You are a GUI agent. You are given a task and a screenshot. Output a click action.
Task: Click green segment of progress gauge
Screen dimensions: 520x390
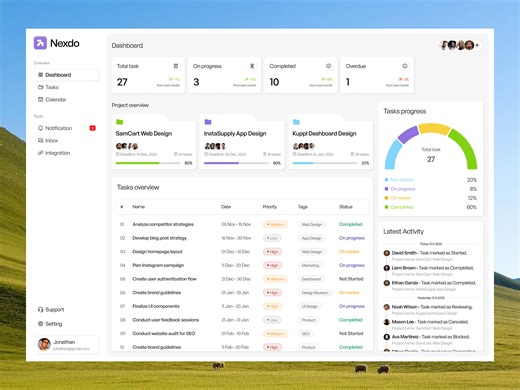467,148
